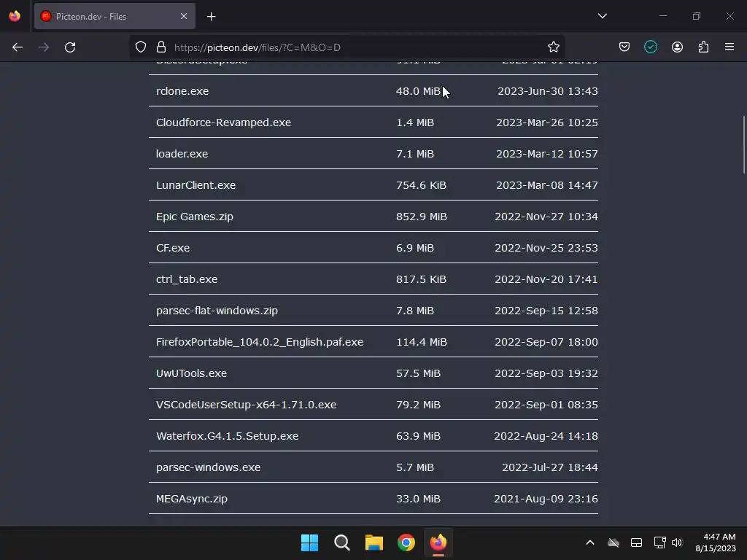This screenshot has height=560, width=747.
Task: Download Cloudforce-Revamped.exe
Action: coord(223,122)
